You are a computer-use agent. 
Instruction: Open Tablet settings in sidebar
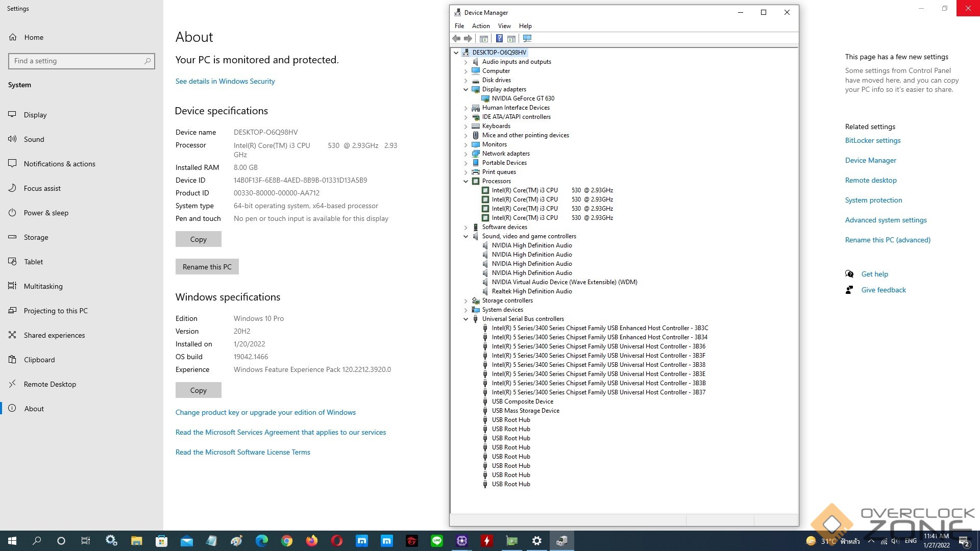(34, 262)
